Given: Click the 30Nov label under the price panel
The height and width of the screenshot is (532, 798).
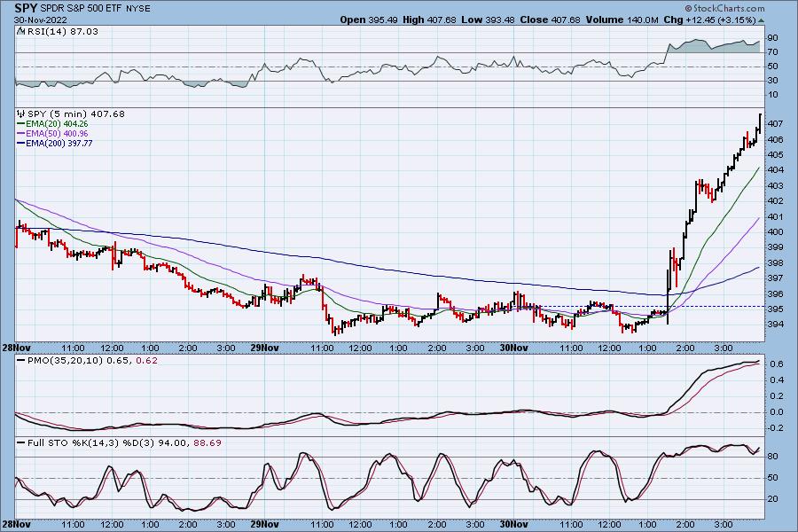Looking at the screenshot, I should point(513,348).
